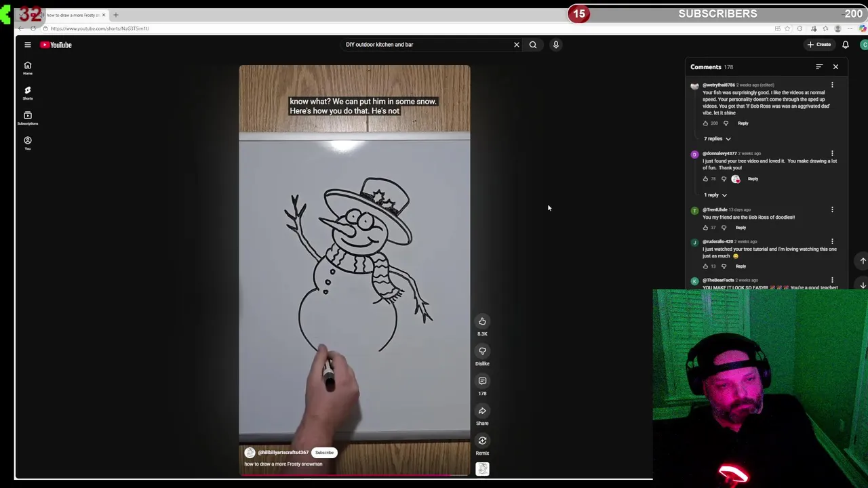Click the Create button

819,45
